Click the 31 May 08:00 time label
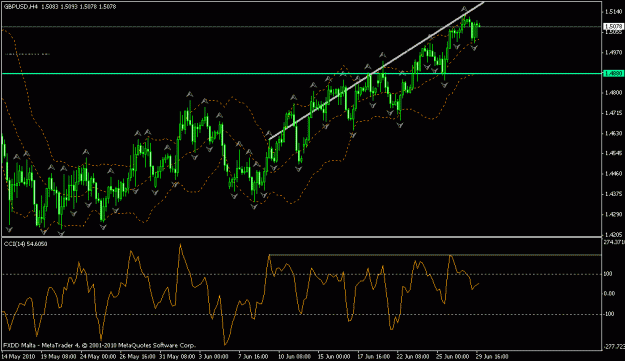The image size is (625, 361). point(177,356)
